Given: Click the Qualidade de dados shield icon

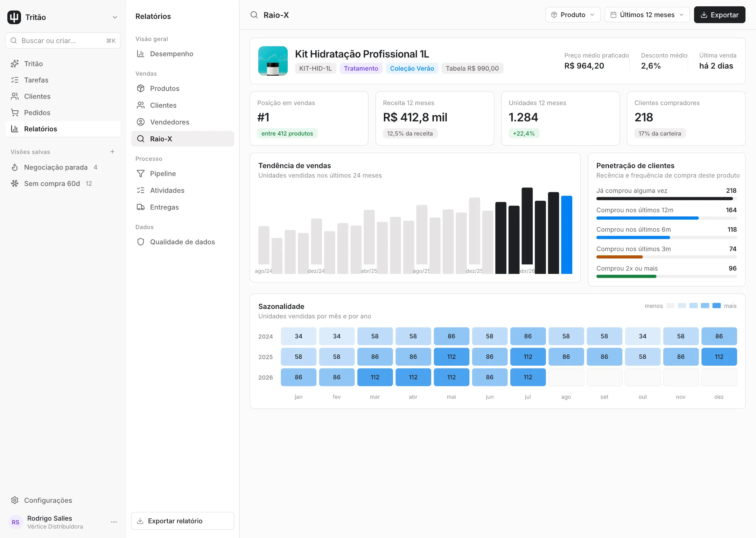Looking at the screenshot, I should click(x=141, y=242).
